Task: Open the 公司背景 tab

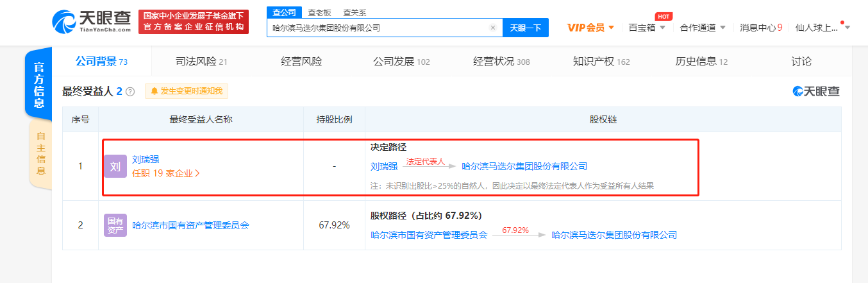Action: point(101,62)
